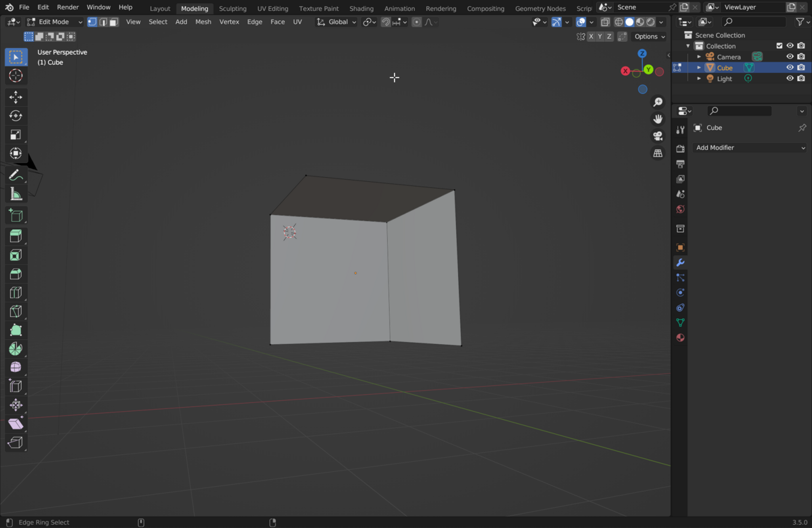The width and height of the screenshot is (812, 528).
Task: Select the Select Box tool
Action: click(x=16, y=57)
